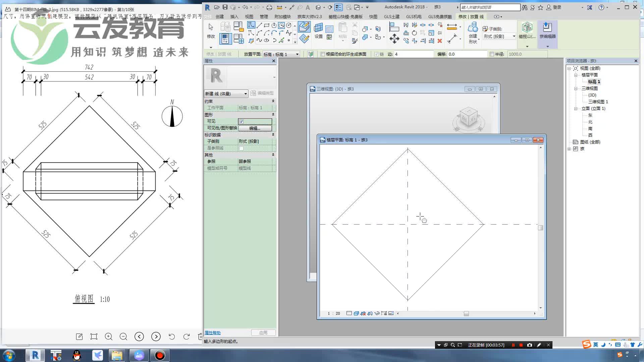Click the red X delete tool
Viewport: 644px width, 362px height.
439,41
